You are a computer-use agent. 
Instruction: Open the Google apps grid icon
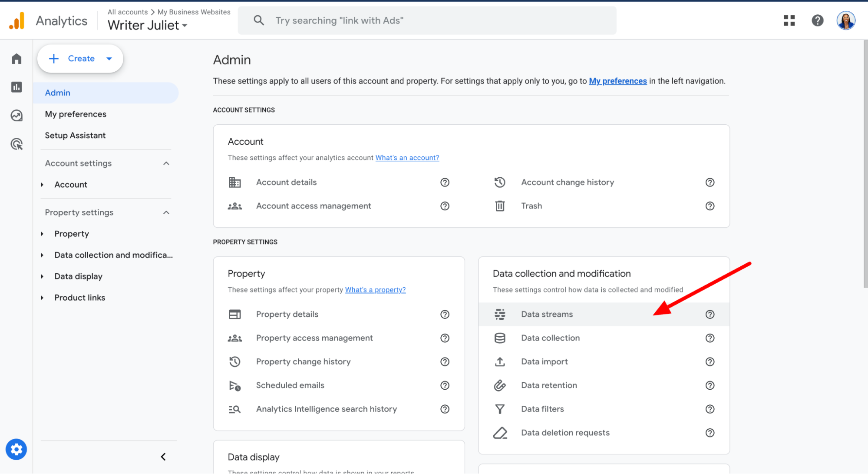point(789,20)
